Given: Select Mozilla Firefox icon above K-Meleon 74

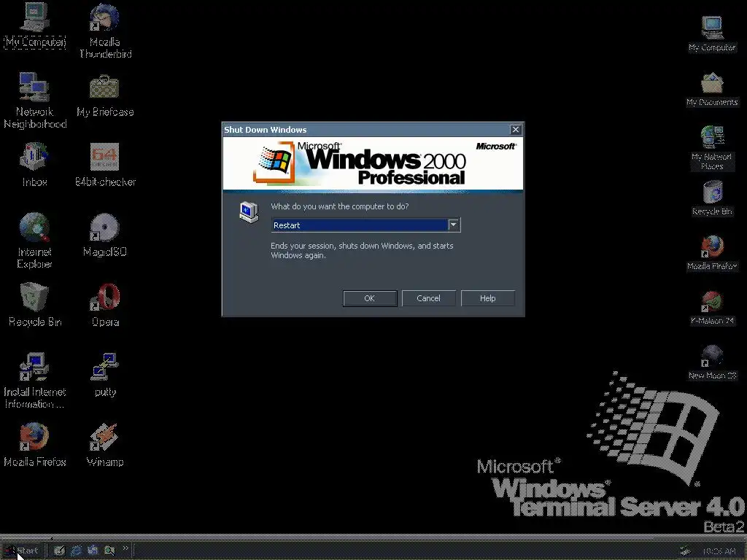Looking at the screenshot, I should pyautogui.click(x=712, y=253).
